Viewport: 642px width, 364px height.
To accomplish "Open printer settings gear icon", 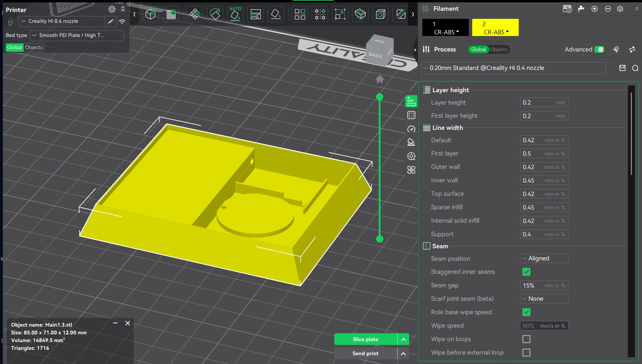I will pyautogui.click(x=112, y=9).
